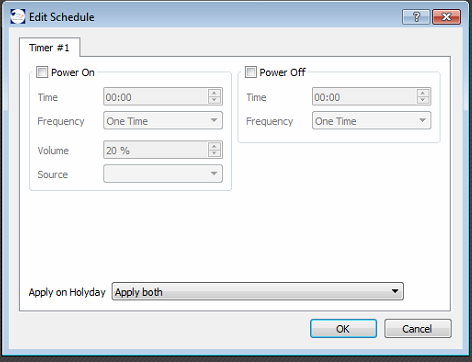
Task: Increase Power On time with up arrow
Action: [x=214, y=93]
